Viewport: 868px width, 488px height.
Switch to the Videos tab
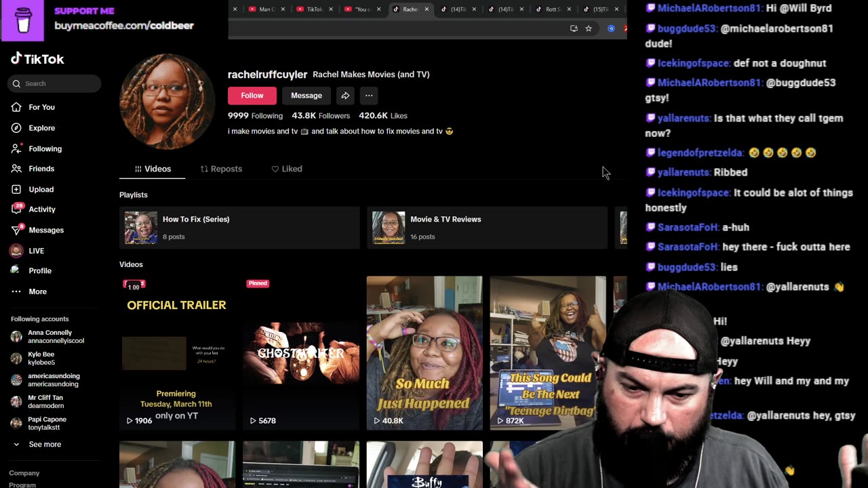click(x=153, y=169)
